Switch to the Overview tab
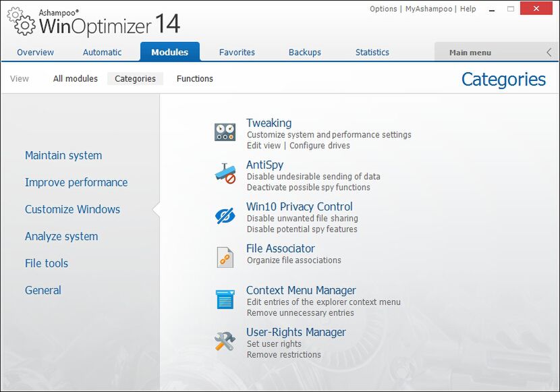The width and height of the screenshot is (560, 392). click(x=35, y=52)
